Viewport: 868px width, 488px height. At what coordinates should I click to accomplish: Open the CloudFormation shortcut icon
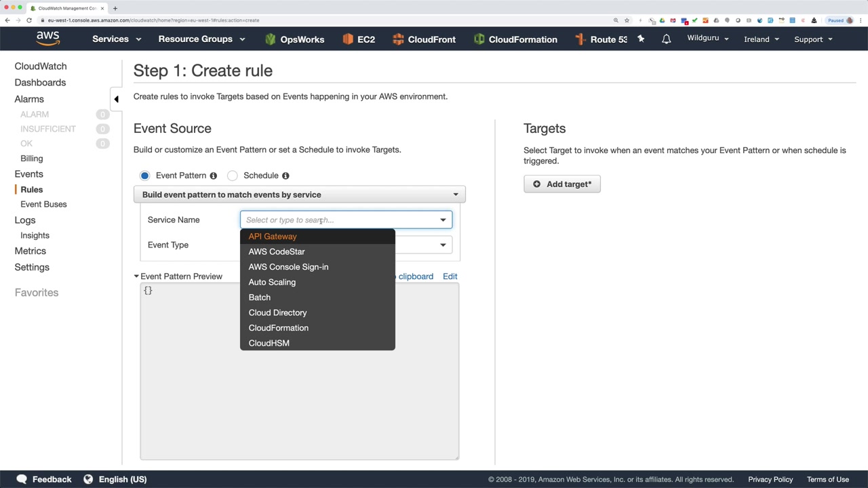(x=479, y=39)
